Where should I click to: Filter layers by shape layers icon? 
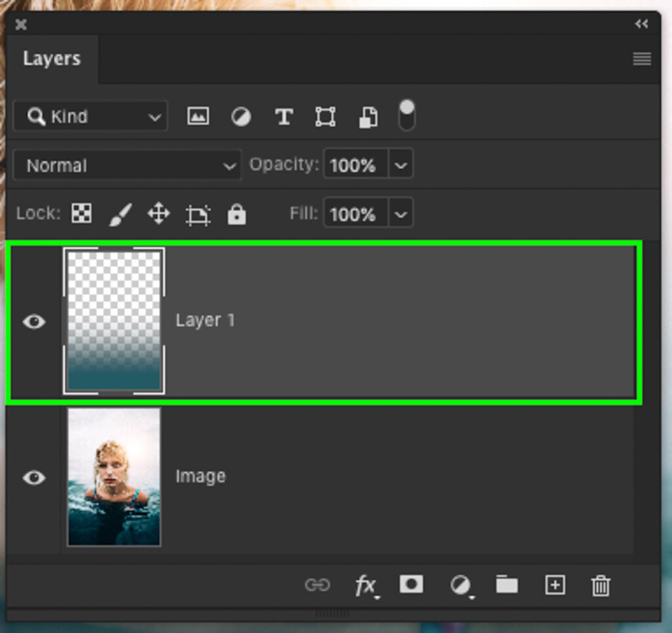click(325, 116)
